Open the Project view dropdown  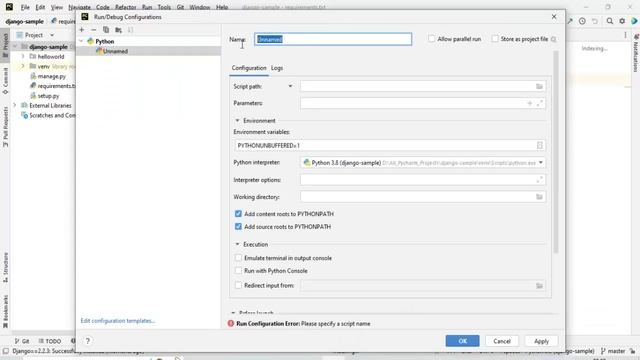point(52,35)
